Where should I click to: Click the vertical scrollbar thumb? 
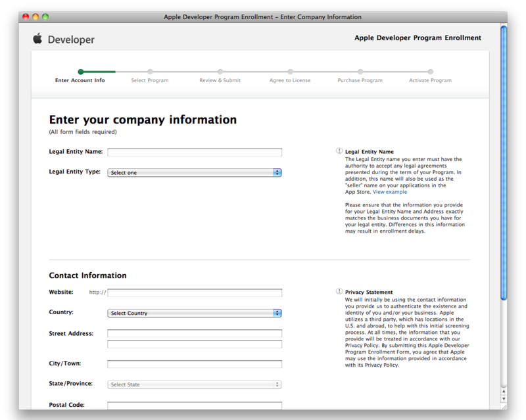click(504, 163)
